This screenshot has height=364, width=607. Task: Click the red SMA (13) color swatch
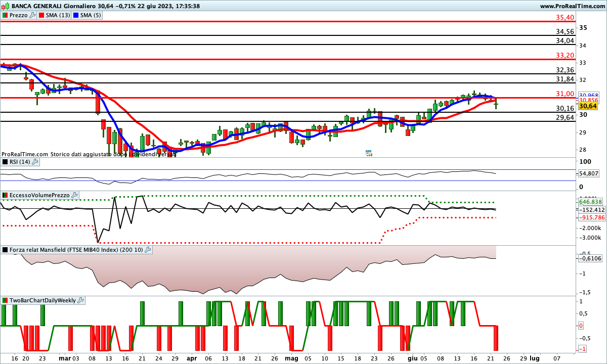41,15
